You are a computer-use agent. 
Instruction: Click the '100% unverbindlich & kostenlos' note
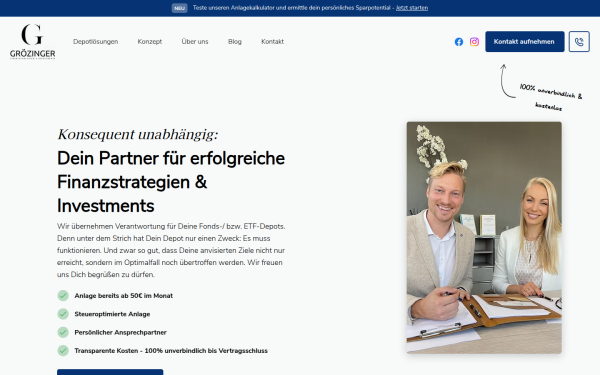click(x=551, y=97)
